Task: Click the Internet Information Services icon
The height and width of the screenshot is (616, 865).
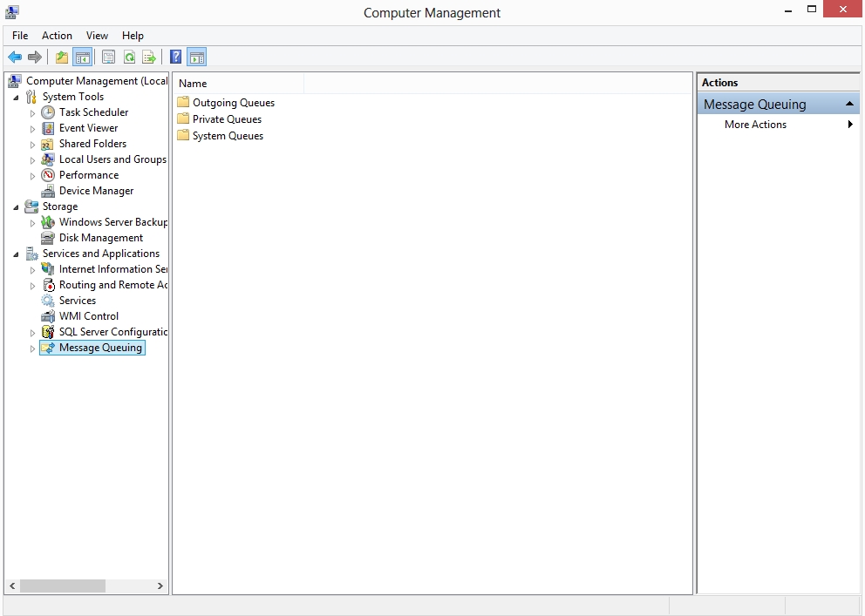Action: tap(48, 269)
